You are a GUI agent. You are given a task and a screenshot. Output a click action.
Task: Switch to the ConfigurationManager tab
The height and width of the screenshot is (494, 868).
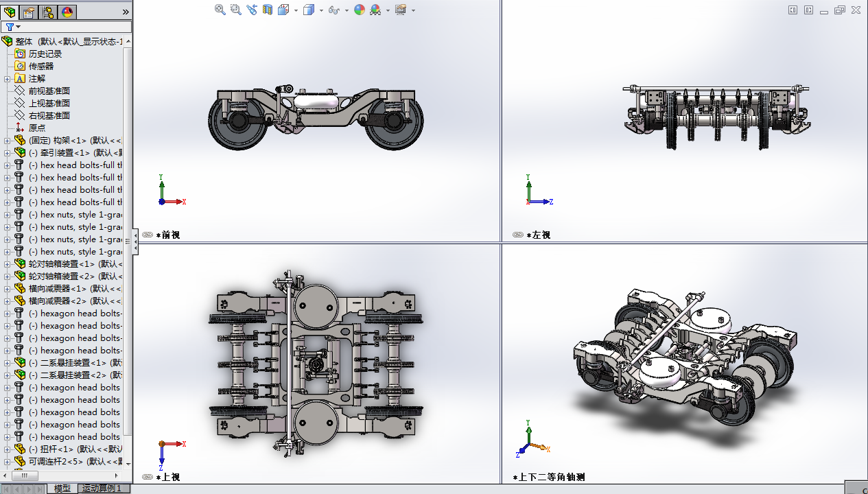(48, 12)
